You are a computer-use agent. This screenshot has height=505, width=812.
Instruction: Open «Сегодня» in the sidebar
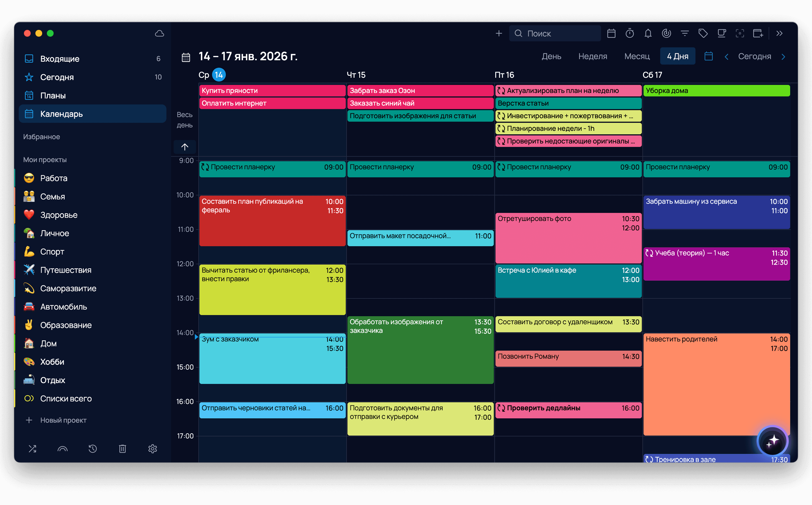(57, 77)
